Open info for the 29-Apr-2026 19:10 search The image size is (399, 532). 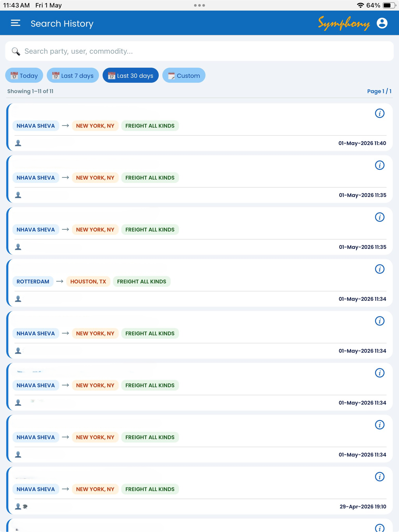point(380,477)
